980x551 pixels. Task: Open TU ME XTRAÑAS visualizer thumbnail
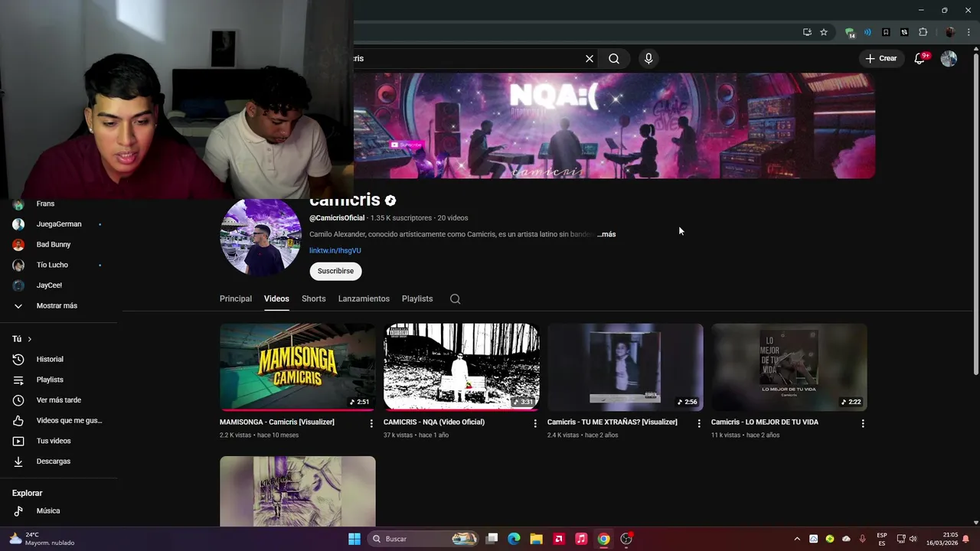[x=626, y=367]
